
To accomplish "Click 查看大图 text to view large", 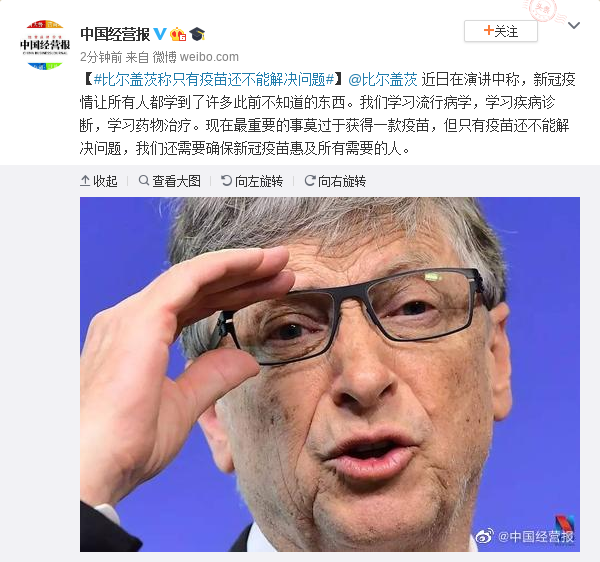I will 176,181.
